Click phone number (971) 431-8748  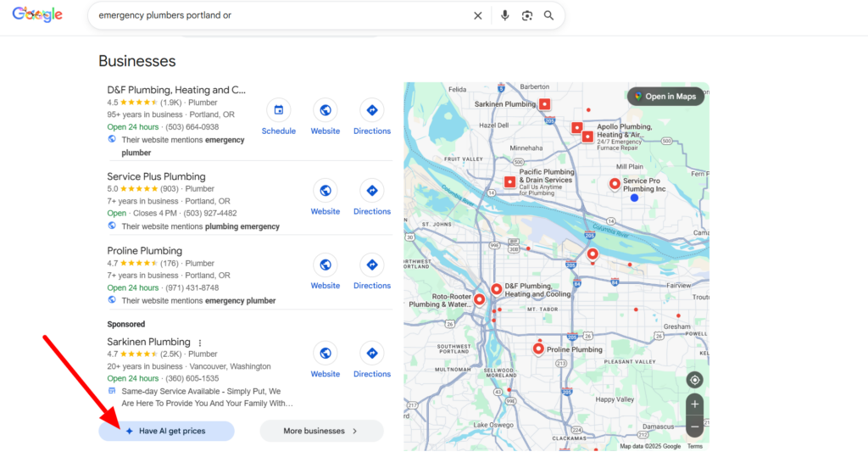coord(192,288)
